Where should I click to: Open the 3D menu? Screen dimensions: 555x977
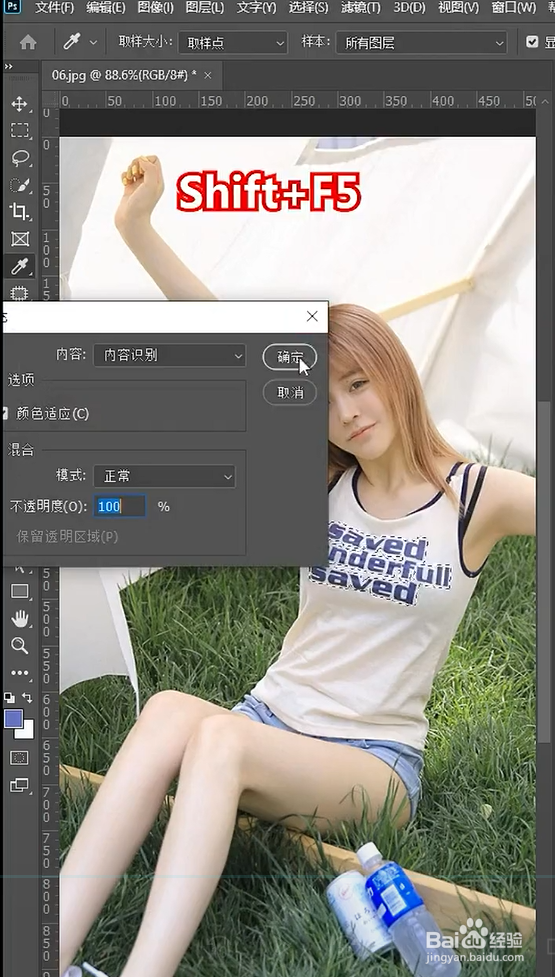409,8
